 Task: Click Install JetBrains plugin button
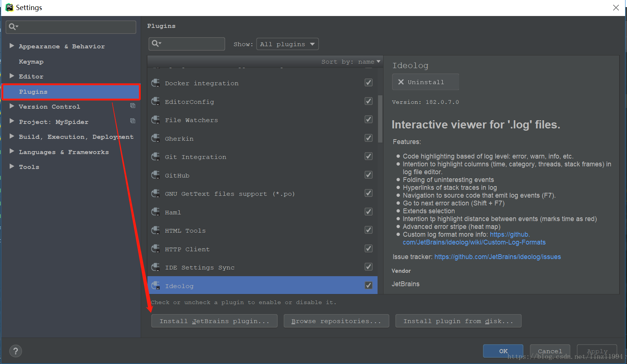click(214, 321)
